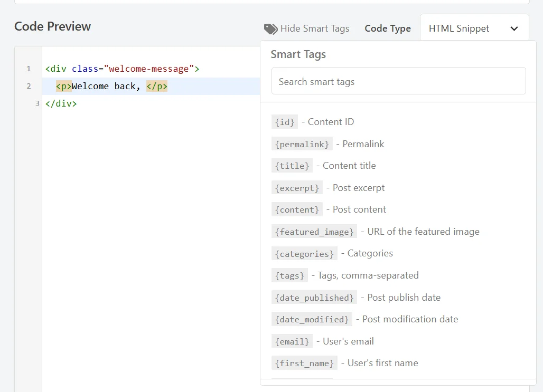
Task: Click the 'Post modification date' description
Action: (x=410, y=319)
